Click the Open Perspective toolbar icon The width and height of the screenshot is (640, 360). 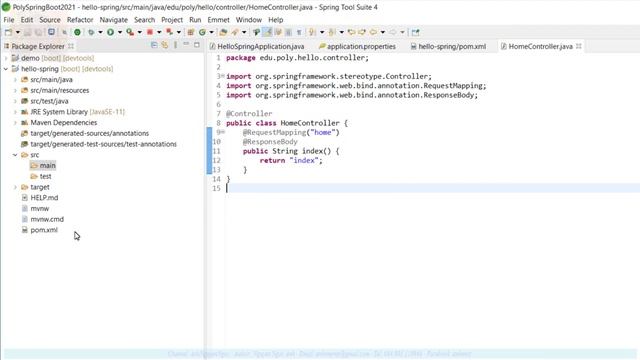click(x=416, y=32)
